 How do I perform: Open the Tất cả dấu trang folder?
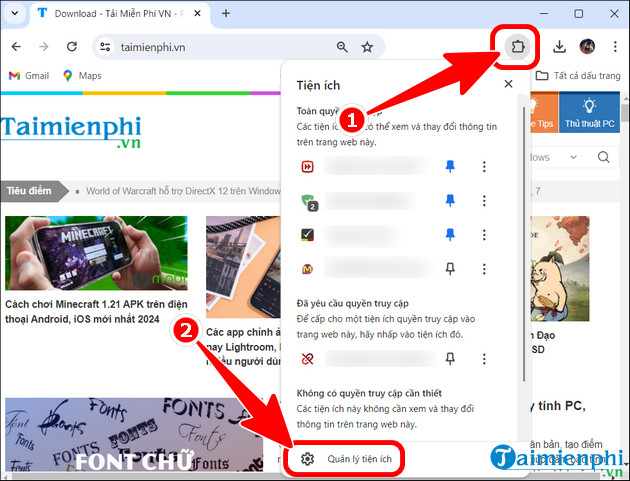[578, 76]
